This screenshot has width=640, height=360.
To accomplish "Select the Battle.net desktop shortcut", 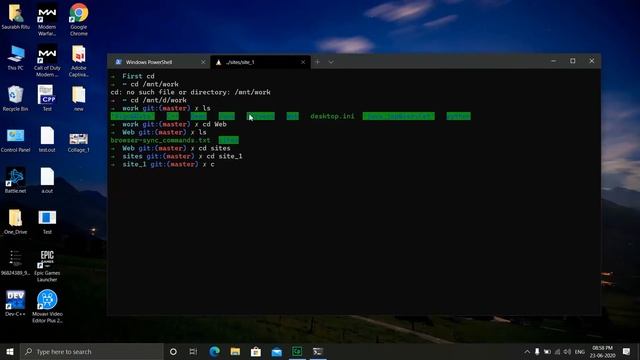I will (16, 180).
